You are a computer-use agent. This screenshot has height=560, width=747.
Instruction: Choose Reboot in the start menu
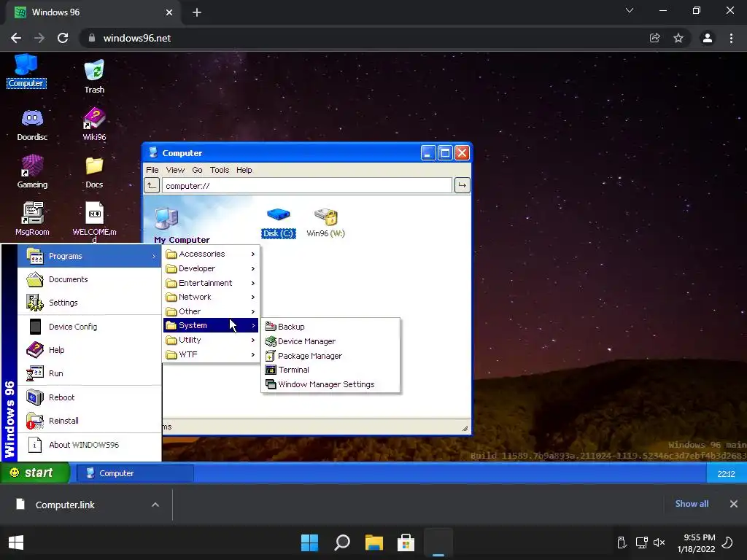click(90, 397)
